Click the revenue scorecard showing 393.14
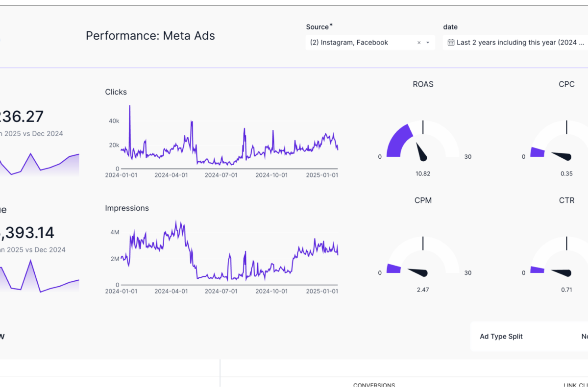Image resolution: width=588 pixels, height=392 pixels. pyautogui.click(x=28, y=232)
